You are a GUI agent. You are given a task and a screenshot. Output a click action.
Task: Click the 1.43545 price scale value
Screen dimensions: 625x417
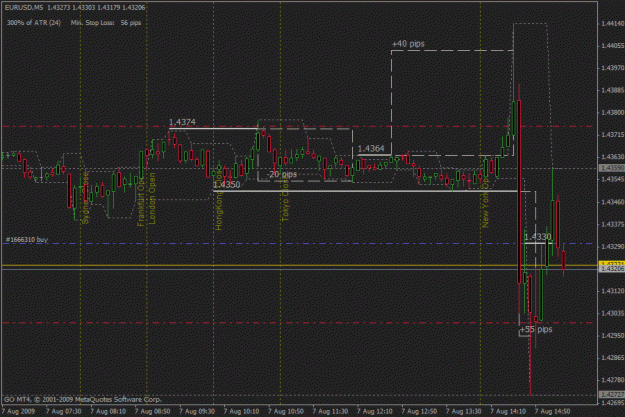click(612, 179)
